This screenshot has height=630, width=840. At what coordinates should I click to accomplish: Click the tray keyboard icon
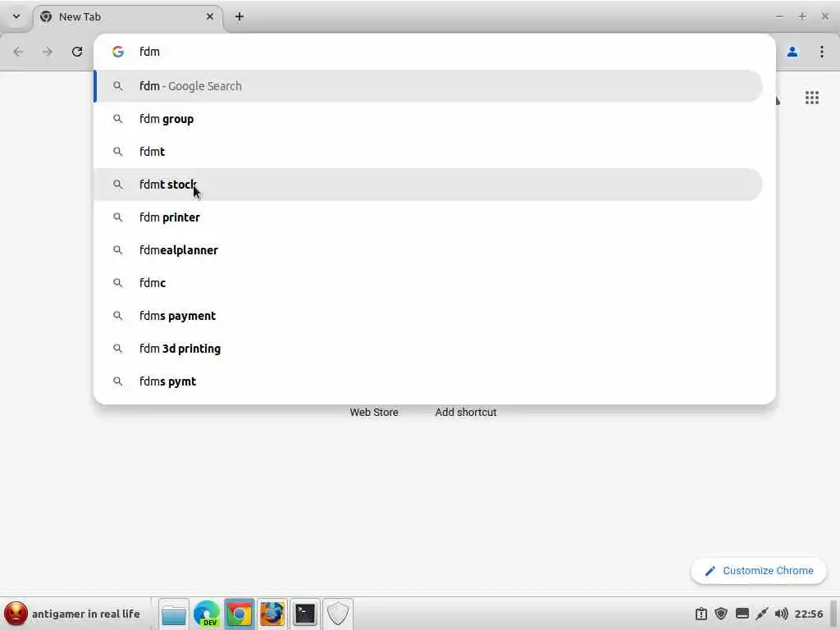coord(742,614)
